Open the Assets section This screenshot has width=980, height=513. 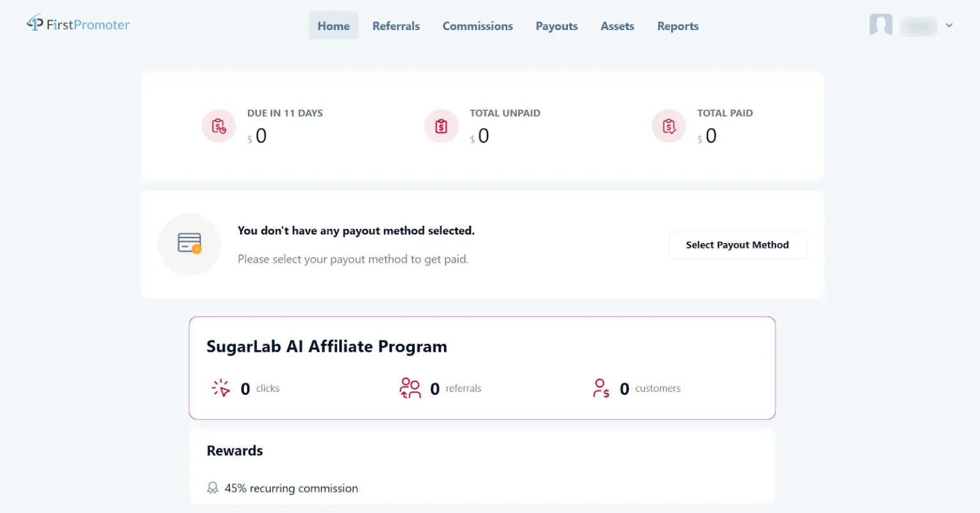[x=617, y=26]
